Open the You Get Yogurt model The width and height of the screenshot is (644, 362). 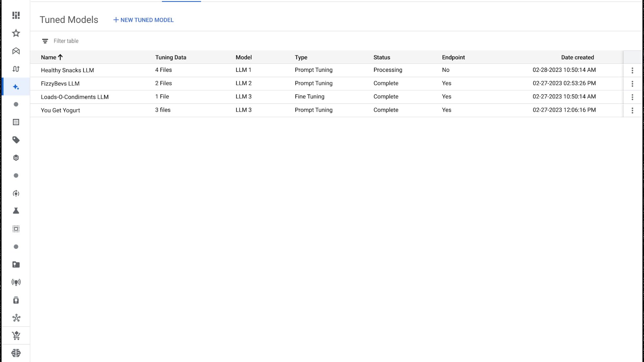[x=60, y=110]
